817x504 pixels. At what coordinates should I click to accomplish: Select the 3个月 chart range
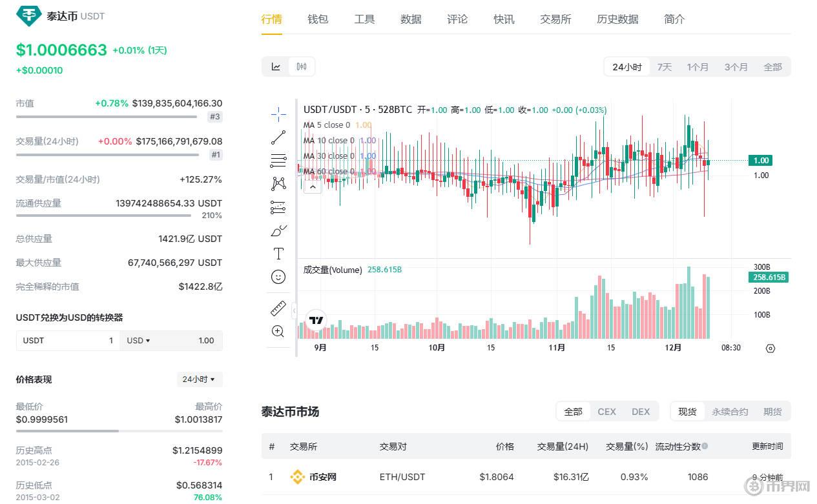[x=736, y=67]
